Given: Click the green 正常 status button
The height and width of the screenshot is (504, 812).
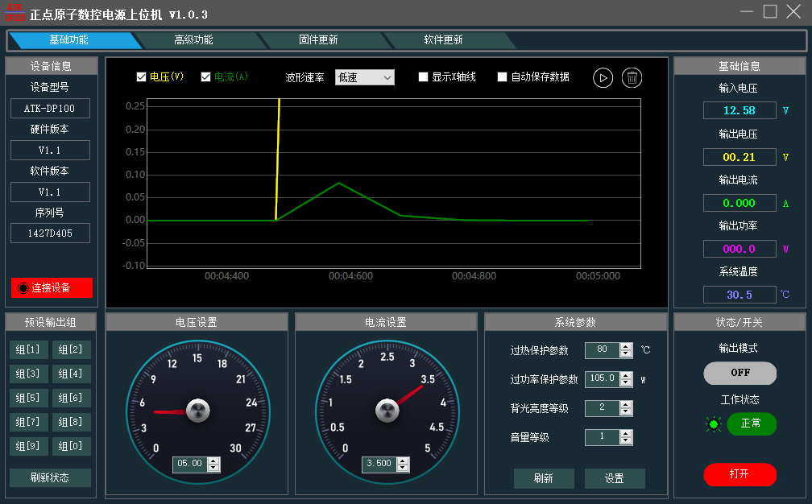Looking at the screenshot, I should pos(752,424).
